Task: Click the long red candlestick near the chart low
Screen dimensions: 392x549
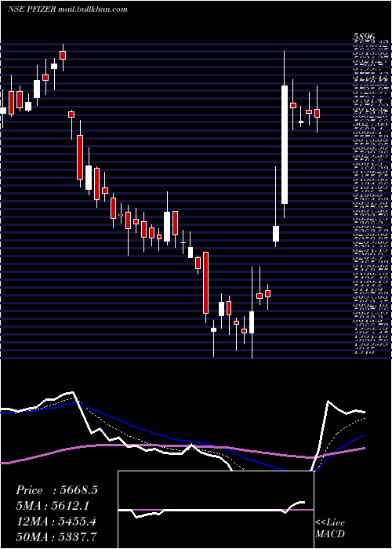Action: click(x=205, y=282)
